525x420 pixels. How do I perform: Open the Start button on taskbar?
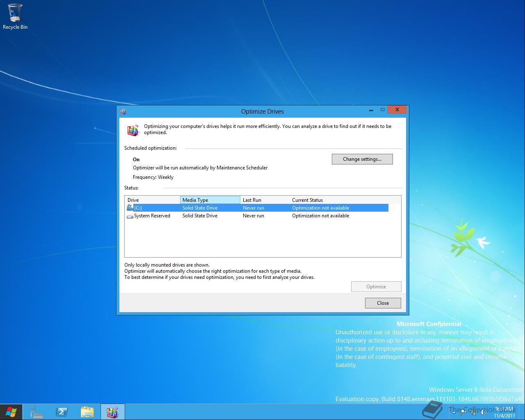tap(11, 412)
